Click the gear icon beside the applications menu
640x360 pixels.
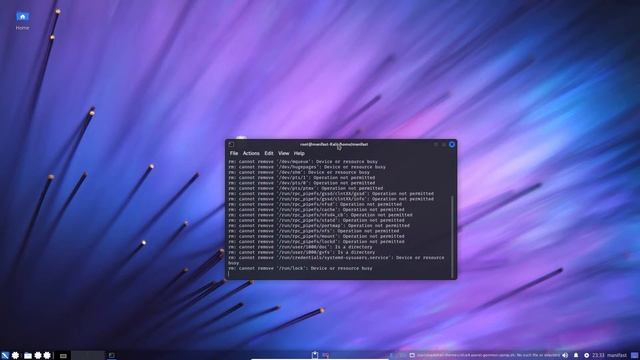(x=15, y=356)
